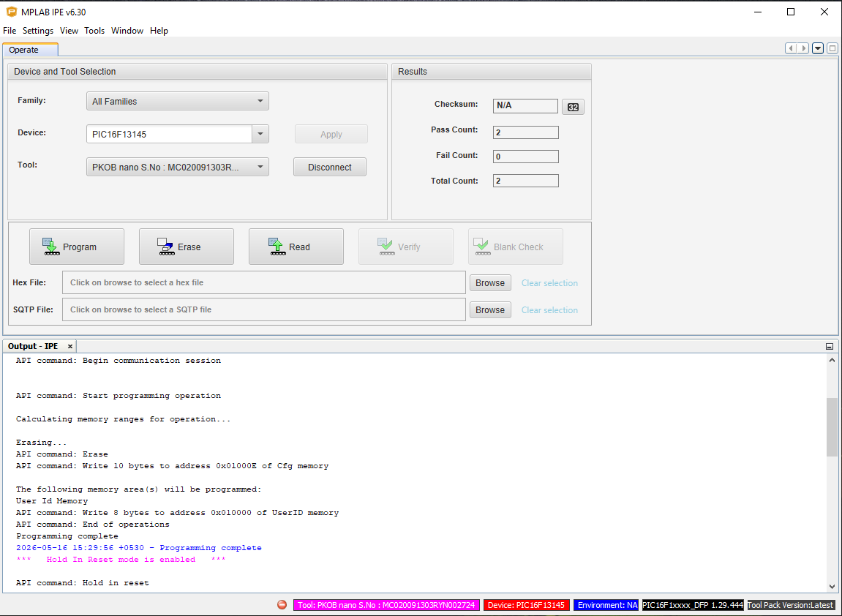Screen dimensions: 842x616
Task: Click the Tool Pack Version:Latest status entry
Action: (x=791, y=605)
